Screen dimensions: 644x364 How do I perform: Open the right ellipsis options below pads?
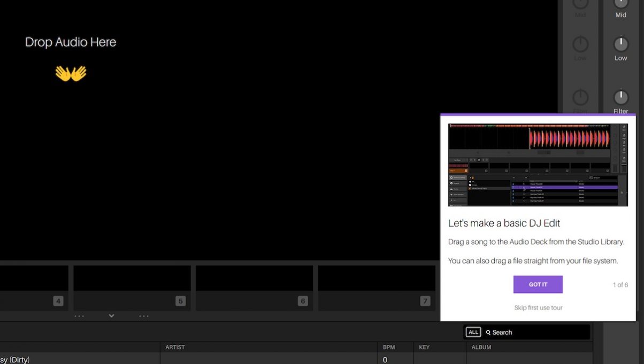click(144, 316)
